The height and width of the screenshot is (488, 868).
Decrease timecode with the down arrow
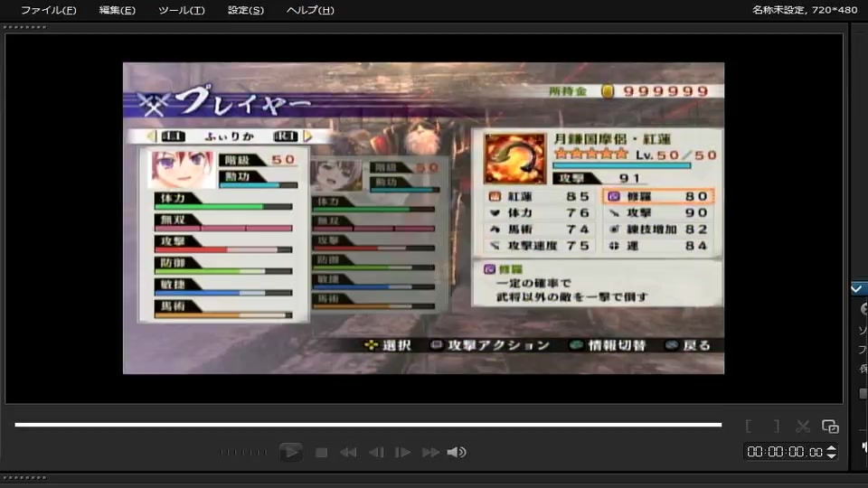831,455
